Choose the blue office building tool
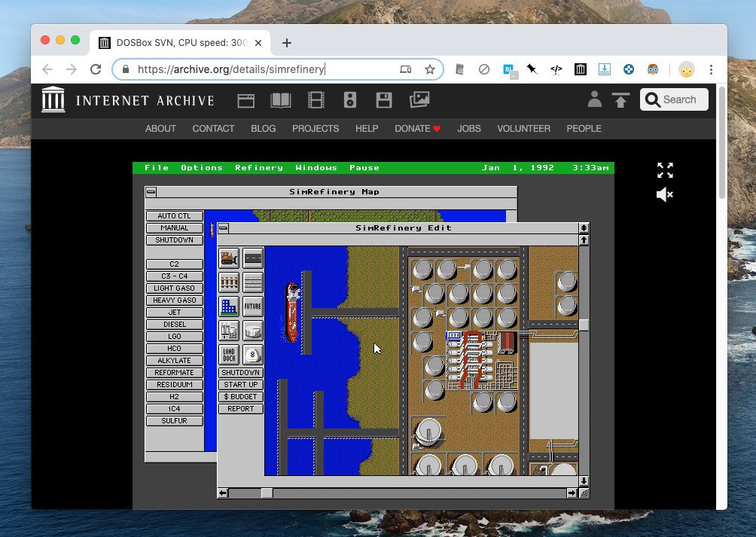 click(229, 307)
